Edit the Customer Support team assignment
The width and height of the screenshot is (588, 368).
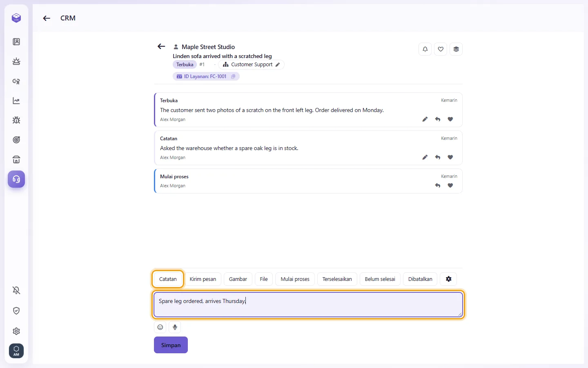pos(278,65)
